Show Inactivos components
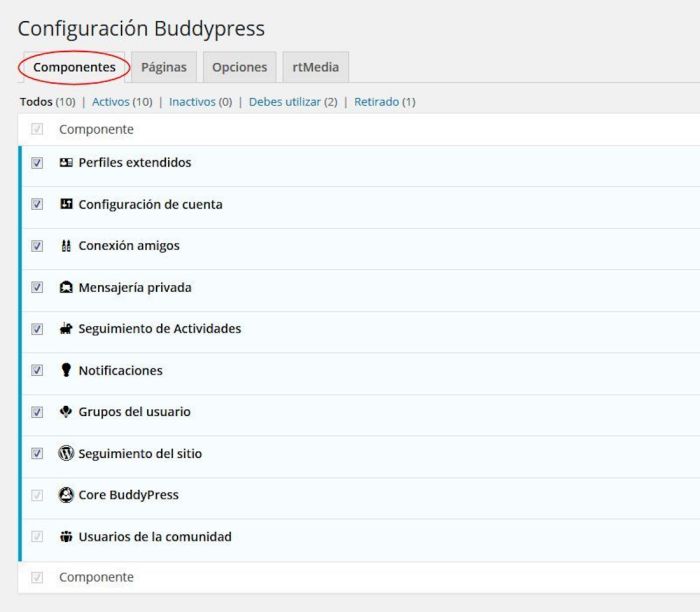This screenshot has width=700, height=612. coord(192,102)
